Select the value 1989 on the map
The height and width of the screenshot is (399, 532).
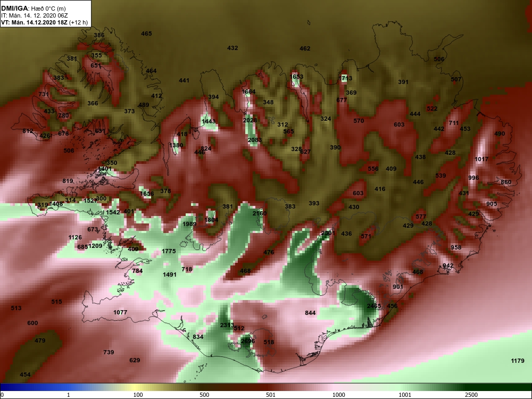189,224
